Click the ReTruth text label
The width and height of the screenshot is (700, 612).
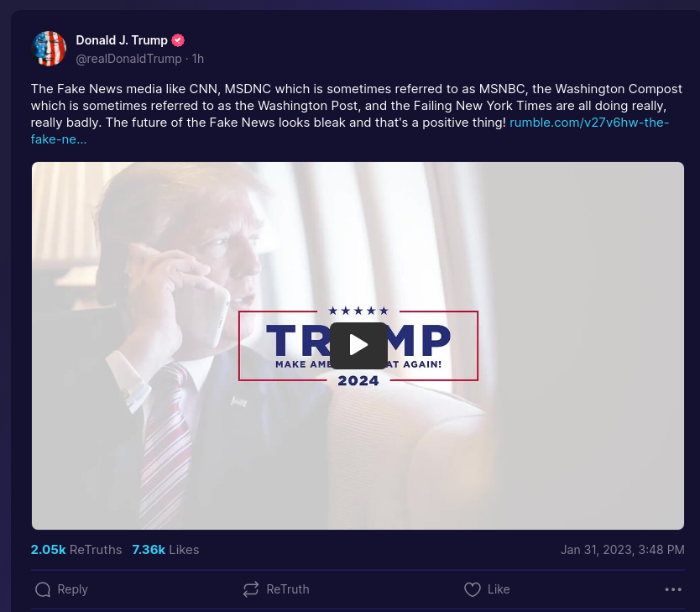(288, 589)
